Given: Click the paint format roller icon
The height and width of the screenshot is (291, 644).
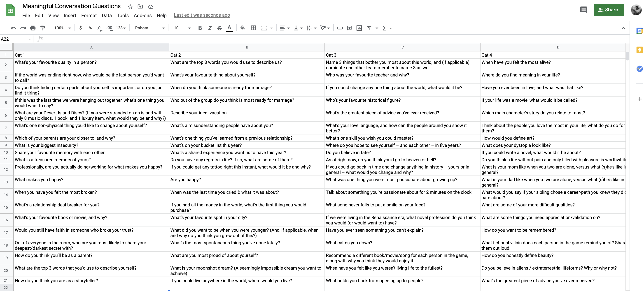Looking at the screenshot, I should point(43,28).
